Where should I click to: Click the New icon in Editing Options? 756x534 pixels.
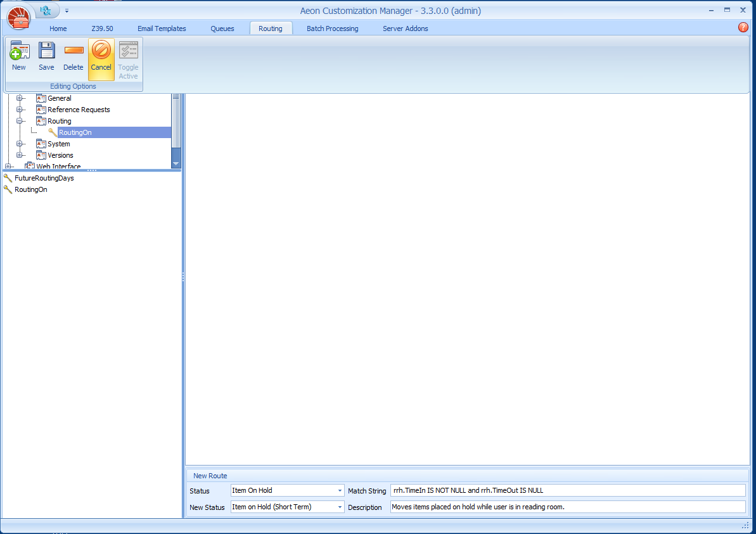(x=19, y=56)
